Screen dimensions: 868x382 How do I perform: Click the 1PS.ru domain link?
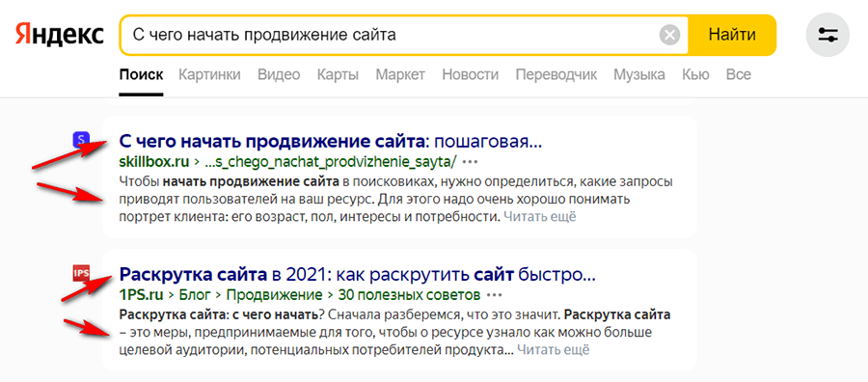[141, 294]
